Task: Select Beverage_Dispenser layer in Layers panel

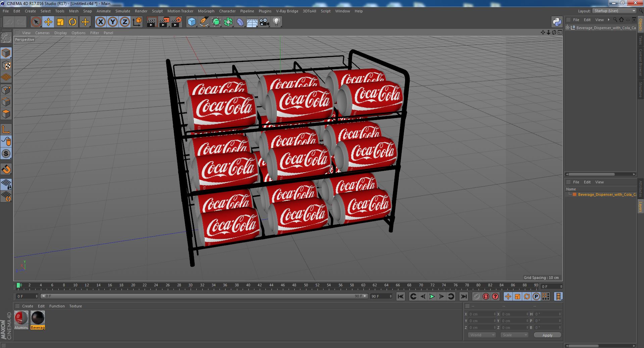Action: [x=606, y=194]
